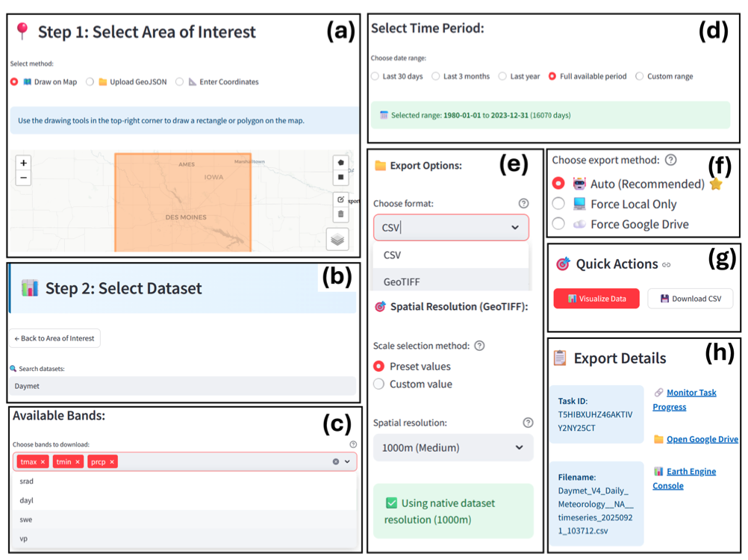Zoom out on the map with minus
The width and height of the screenshot is (748, 560).
(x=24, y=178)
